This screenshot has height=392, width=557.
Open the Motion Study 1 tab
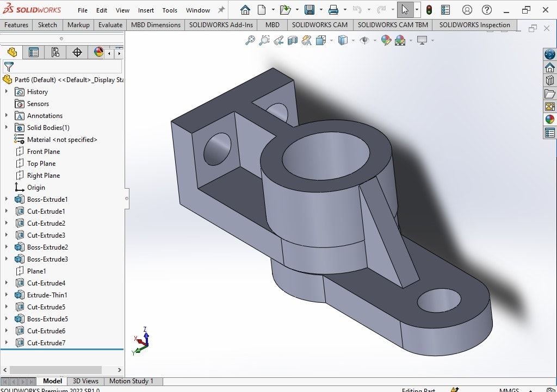pyautogui.click(x=131, y=381)
